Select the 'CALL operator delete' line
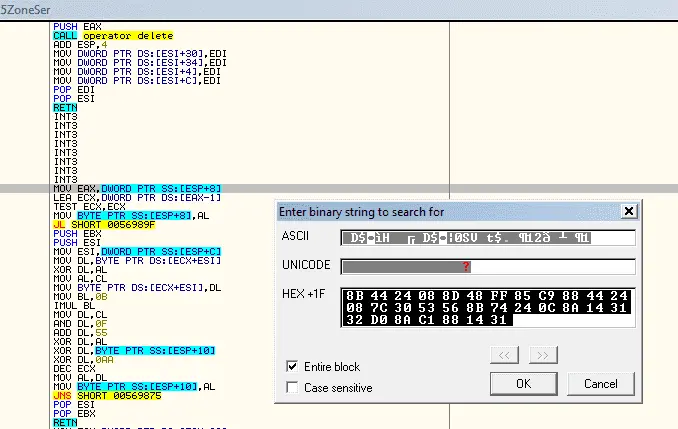 point(113,36)
